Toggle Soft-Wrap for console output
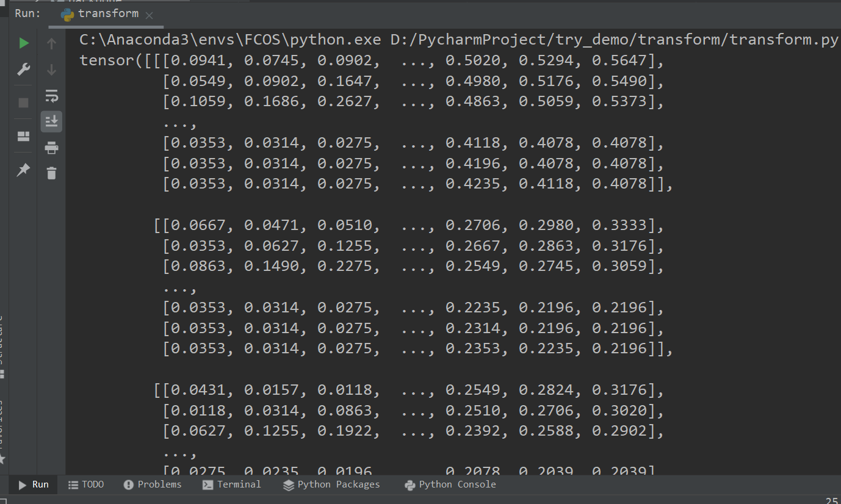 coord(51,96)
